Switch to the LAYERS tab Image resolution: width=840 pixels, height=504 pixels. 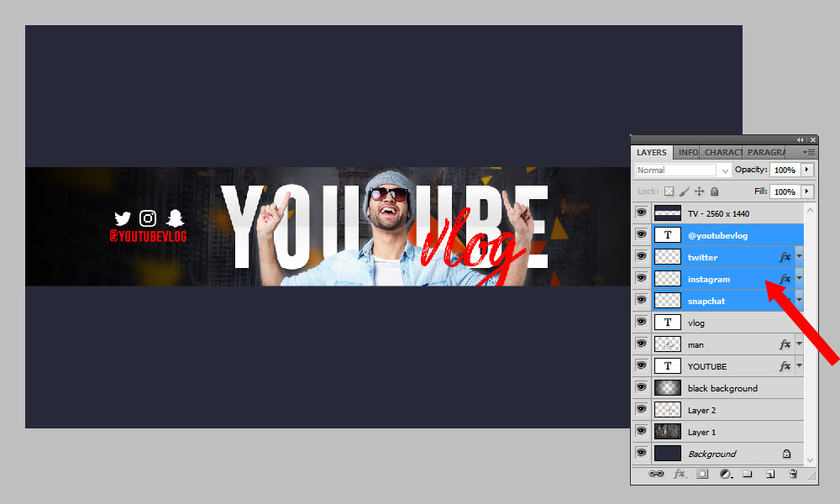652,153
